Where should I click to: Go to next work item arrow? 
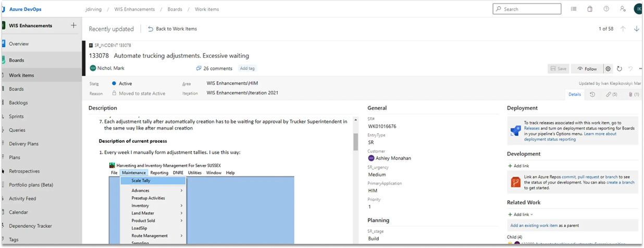[x=636, y=29]
